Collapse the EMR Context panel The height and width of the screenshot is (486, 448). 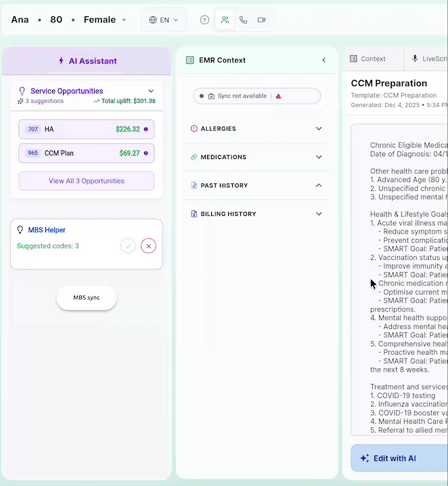323,60
